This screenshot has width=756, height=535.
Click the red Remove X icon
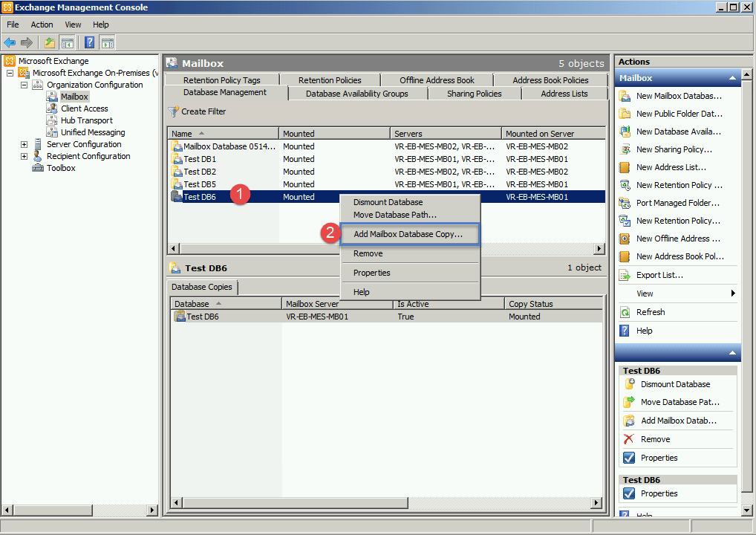pos(629,439)
